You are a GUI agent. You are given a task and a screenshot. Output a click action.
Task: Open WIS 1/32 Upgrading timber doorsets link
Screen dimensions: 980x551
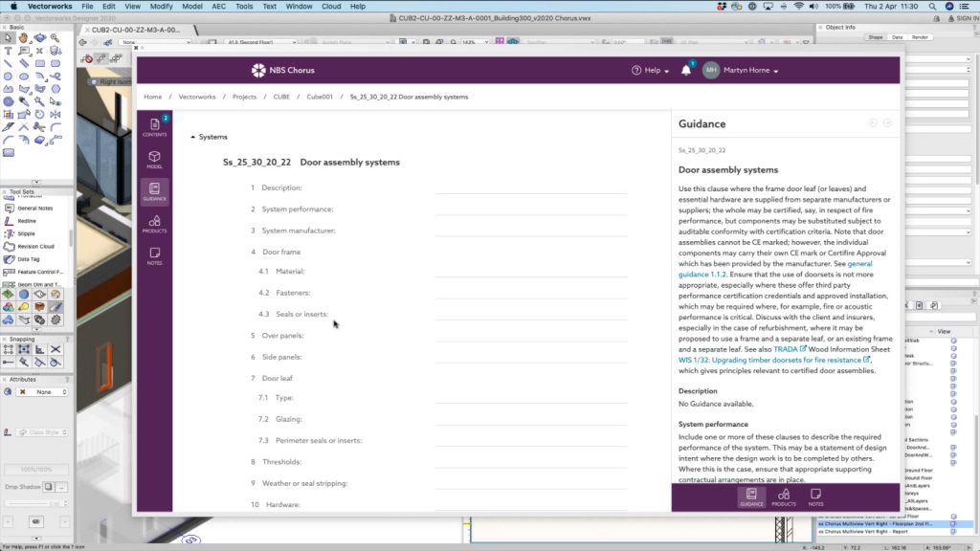tap(774, 360)
